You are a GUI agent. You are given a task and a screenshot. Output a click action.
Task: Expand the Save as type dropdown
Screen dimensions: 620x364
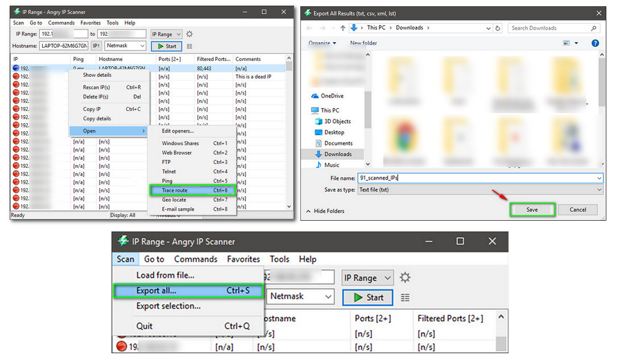click(599, 190)
